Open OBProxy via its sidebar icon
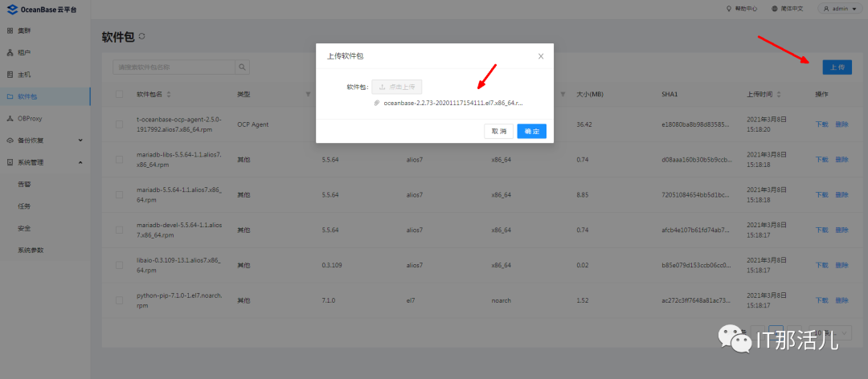The image size is (868, 379). 10,118
